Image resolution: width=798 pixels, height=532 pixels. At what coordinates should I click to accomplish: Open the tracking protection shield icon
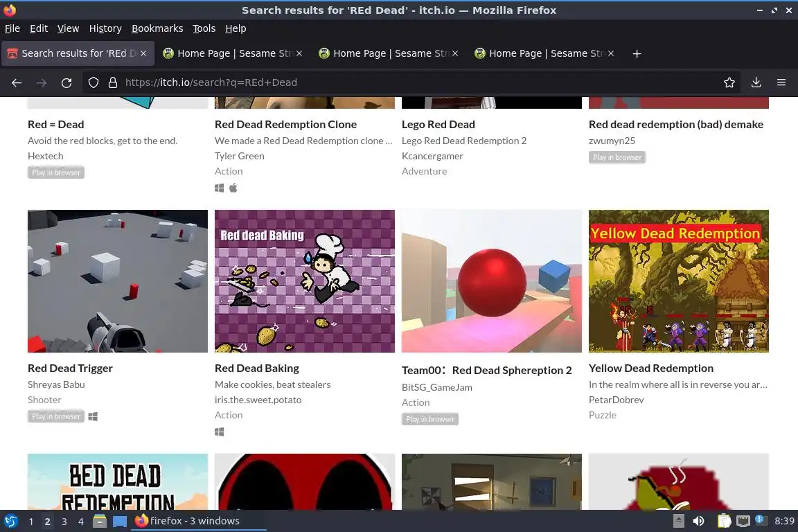coord(93,82)
